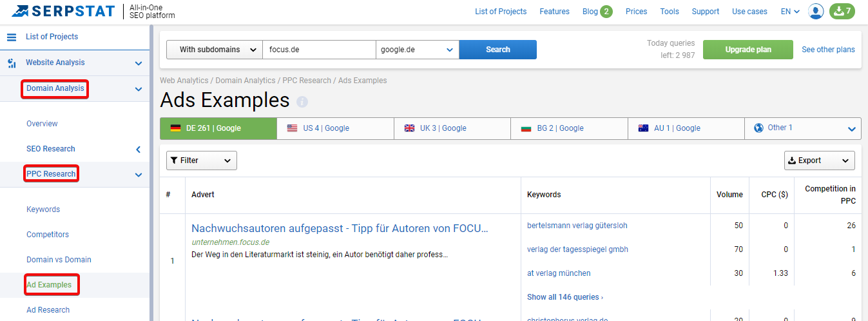Switch to the AU 1 | Google tab
Viewport: 868px width, 321px height.
click(x=686, y=128)
